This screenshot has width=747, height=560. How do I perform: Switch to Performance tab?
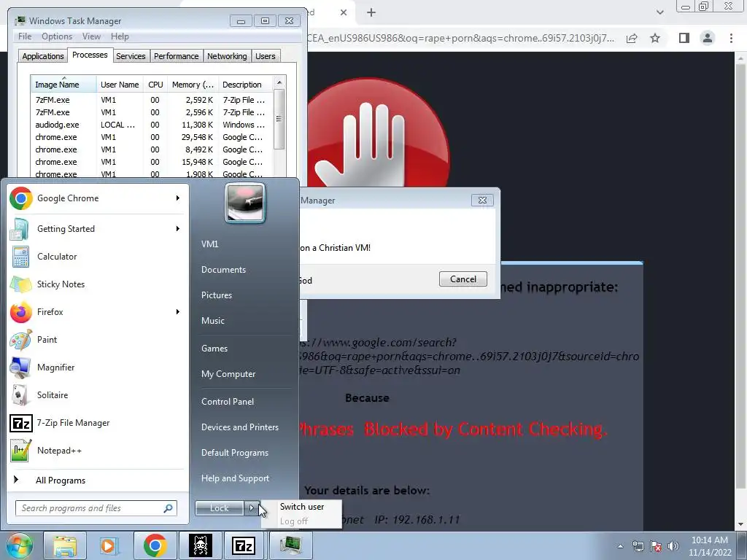point(176,56)
